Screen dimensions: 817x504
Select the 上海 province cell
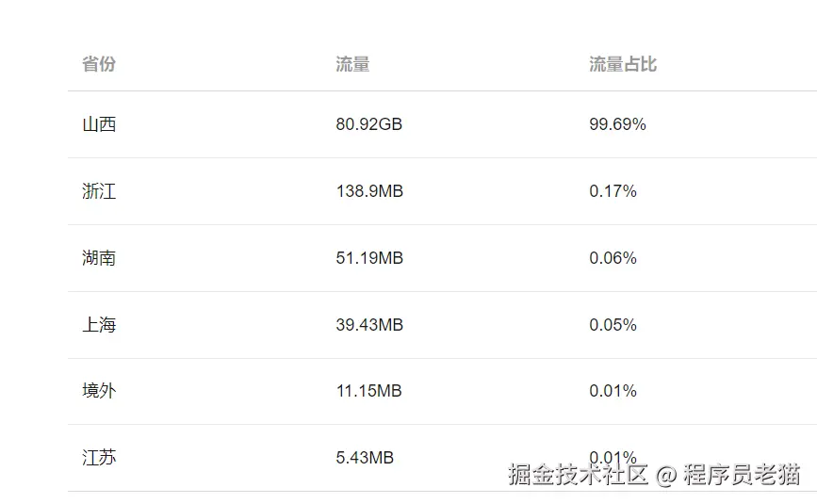(99, 325)
